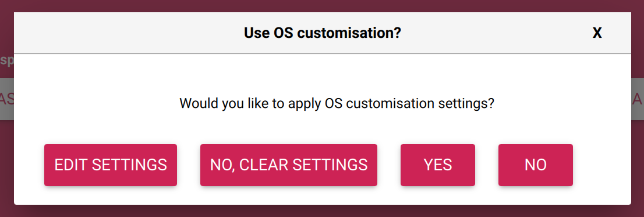Click the 'Would you like to apply' message

pyautogui.click(x=251, y=103)
